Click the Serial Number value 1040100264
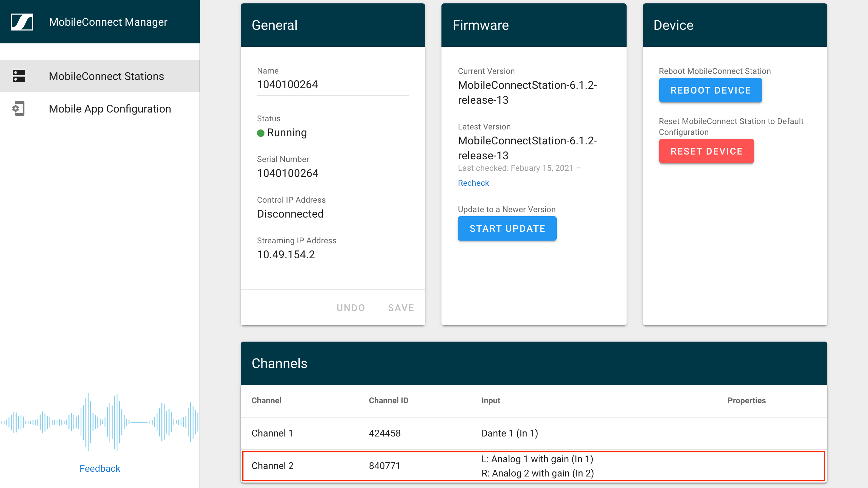 [288, 173]
